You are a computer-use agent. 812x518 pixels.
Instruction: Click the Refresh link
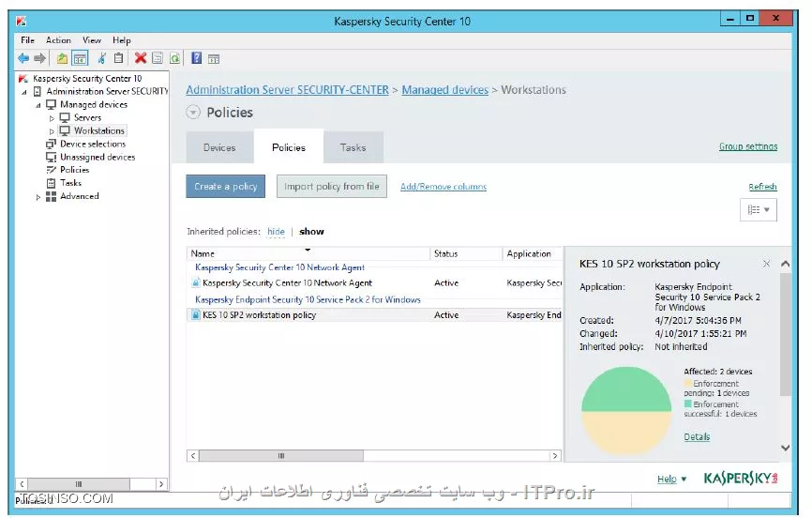click(762, 186)
